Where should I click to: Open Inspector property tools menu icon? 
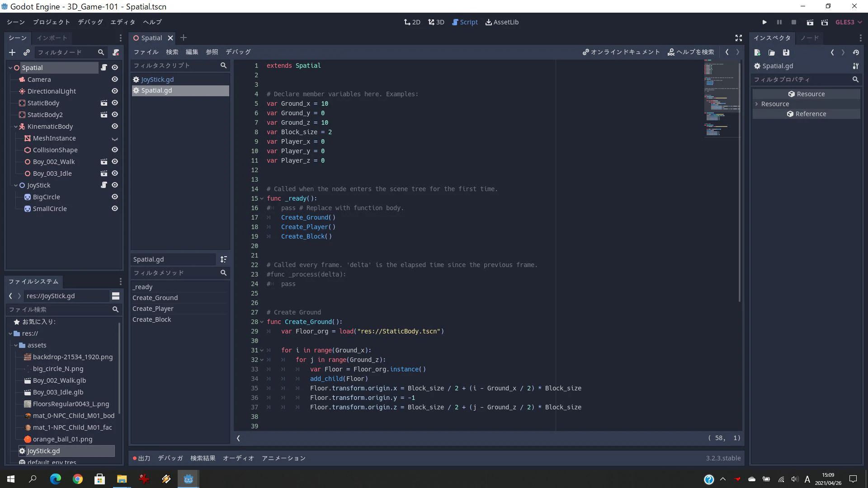pyautogui.click(x=855, y=66)
